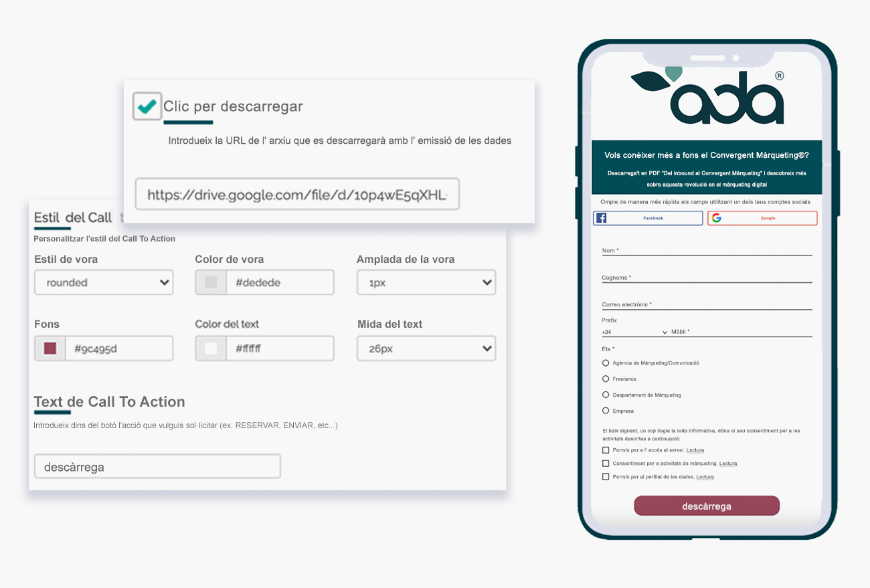Click the Google Drive URL input field
This screenshot has width=870, height=588.
click(297, 194)
